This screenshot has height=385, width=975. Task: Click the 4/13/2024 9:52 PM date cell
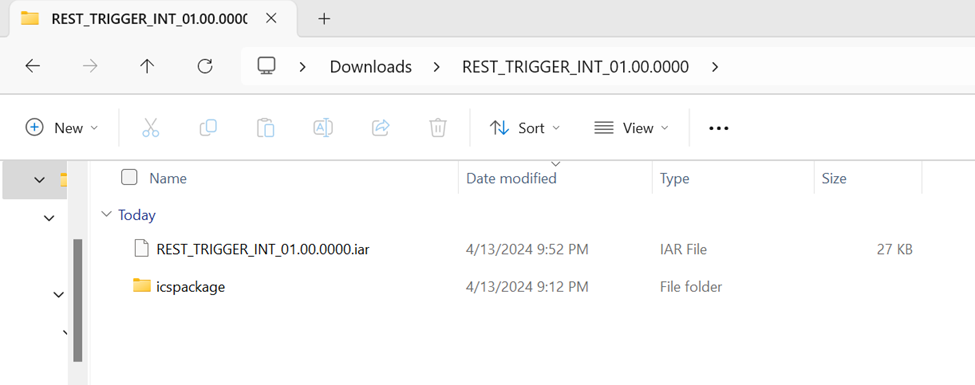tap(527, 249)
